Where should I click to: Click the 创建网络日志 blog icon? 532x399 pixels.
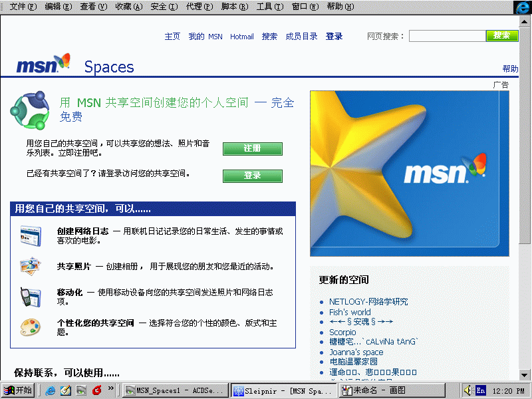tap(31, 235)
